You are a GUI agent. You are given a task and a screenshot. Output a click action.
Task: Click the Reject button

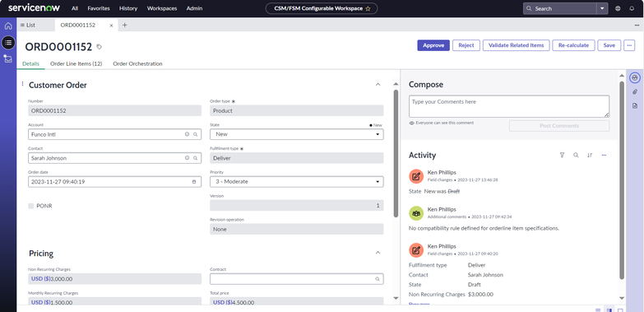click(x=466, y=45)
